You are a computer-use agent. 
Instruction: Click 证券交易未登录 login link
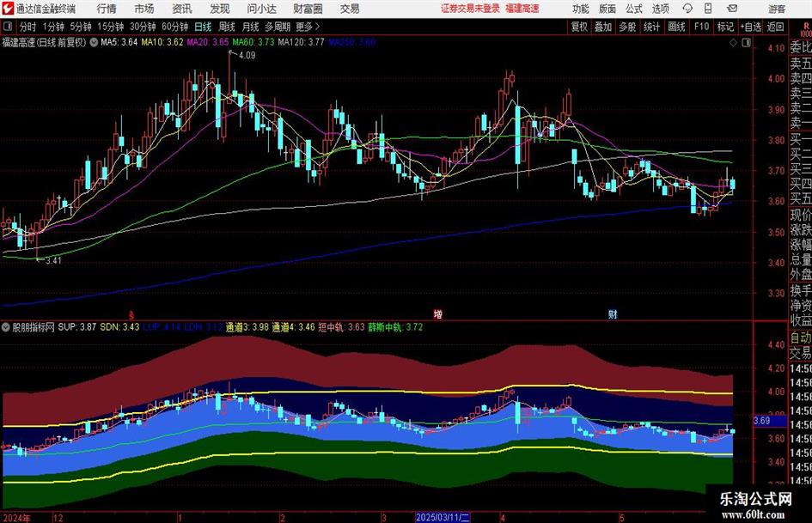(x=470, y=9)
